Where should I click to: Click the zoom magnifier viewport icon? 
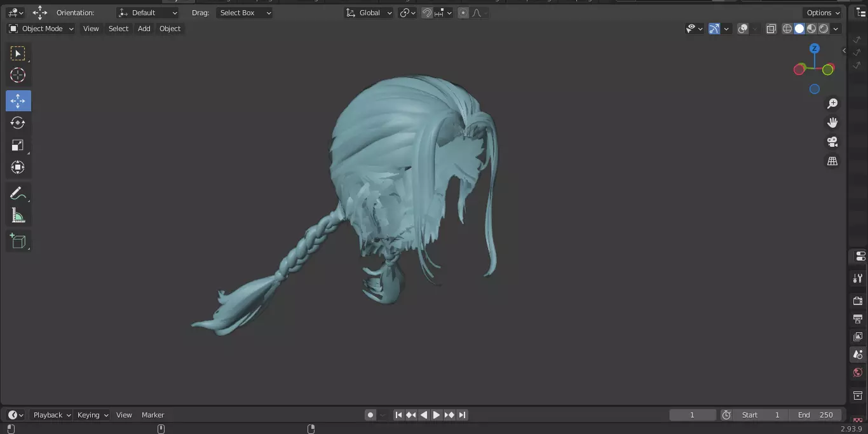click(x=832, y=104)
